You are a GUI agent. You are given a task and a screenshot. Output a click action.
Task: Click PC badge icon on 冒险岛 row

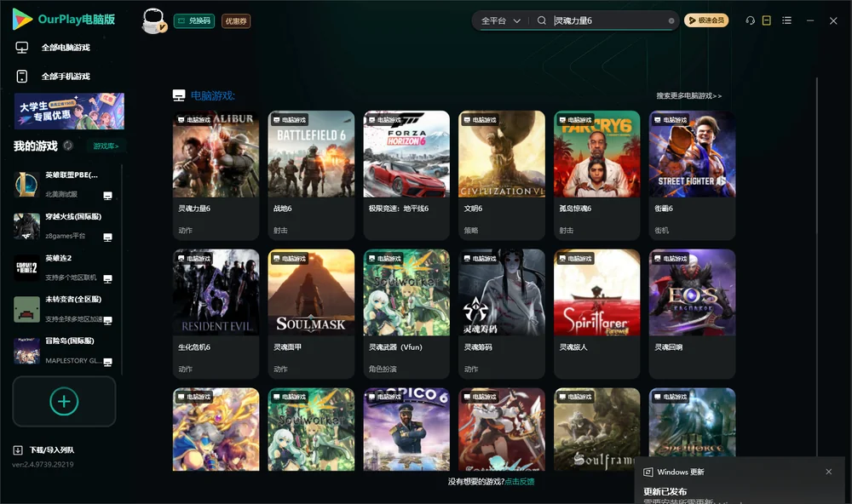[107, 362]
